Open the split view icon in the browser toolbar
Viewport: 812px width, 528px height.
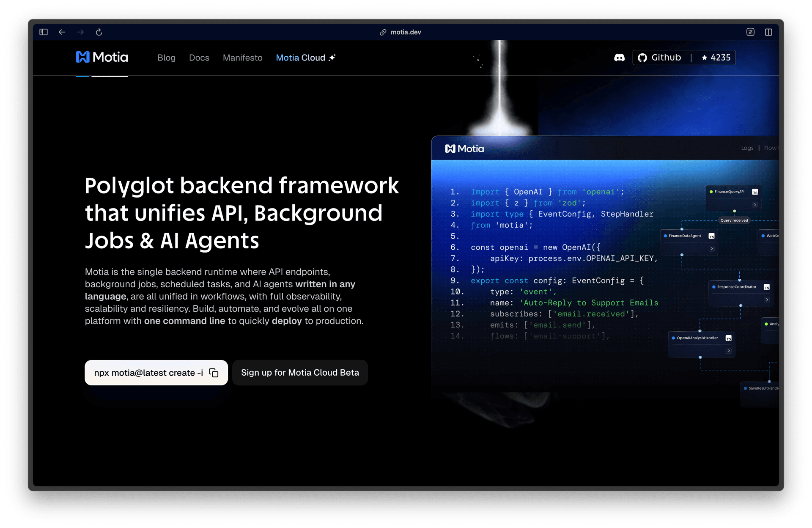(x=768, y=32)
